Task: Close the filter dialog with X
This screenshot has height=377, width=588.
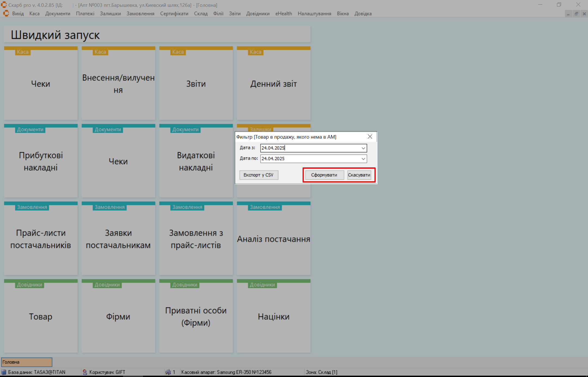Action: (x=370, y=137)
